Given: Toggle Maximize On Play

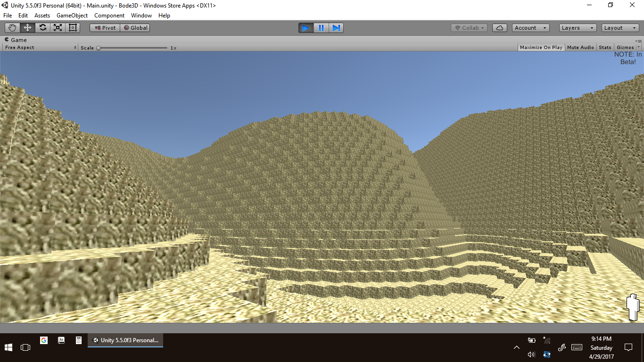Looking at the screenshot, I should click(541, 48).
